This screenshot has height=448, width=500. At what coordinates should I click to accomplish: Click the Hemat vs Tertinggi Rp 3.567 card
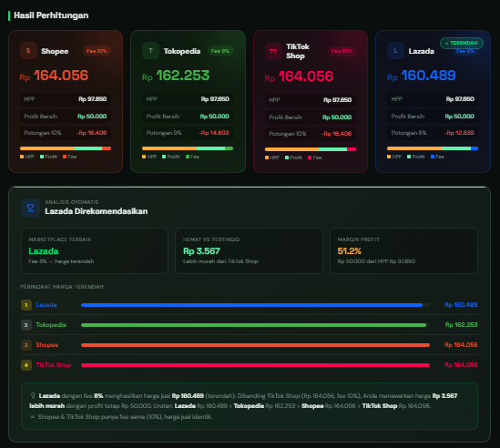pos(249,251)
